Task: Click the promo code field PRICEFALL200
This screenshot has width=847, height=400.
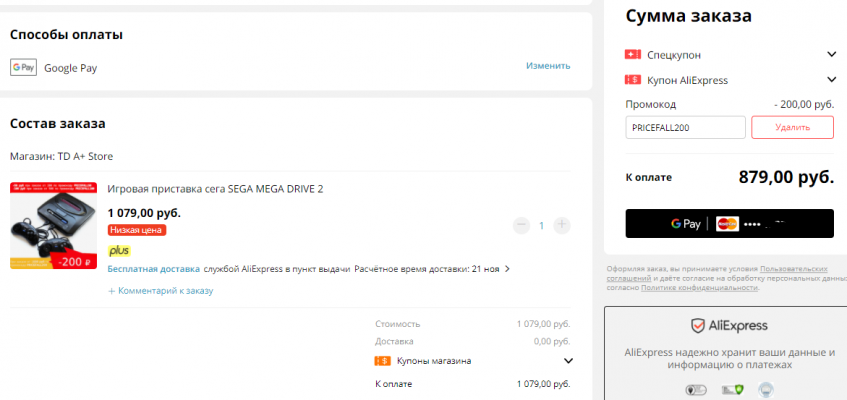Action: coord(685,128)
